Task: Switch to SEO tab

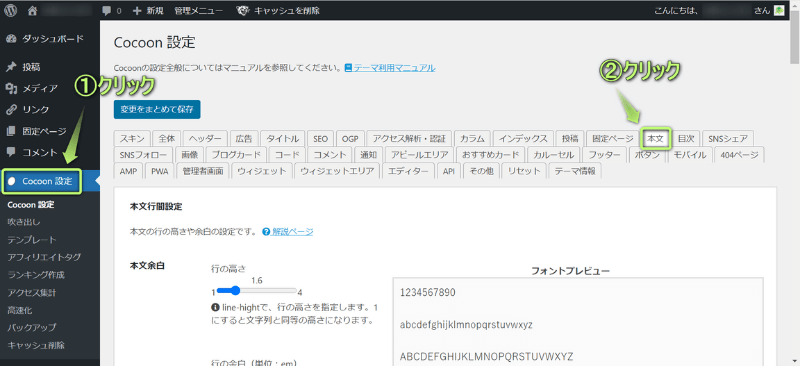Action: point(320,138)
